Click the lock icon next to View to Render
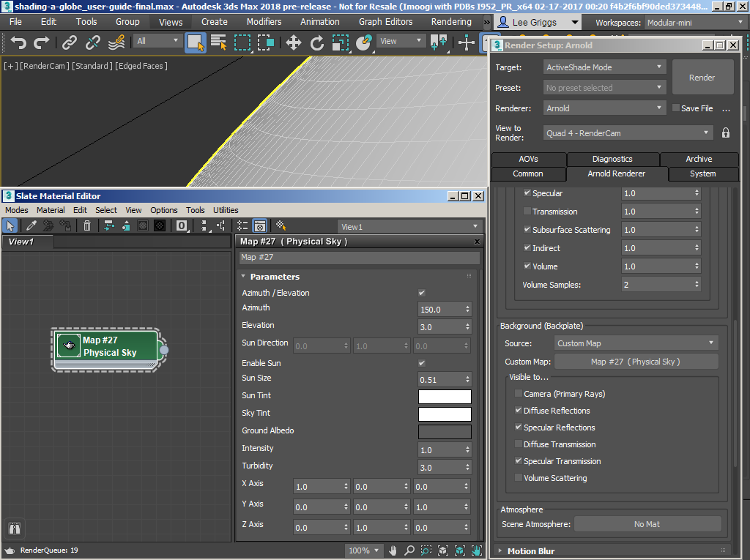 point(726,133)
